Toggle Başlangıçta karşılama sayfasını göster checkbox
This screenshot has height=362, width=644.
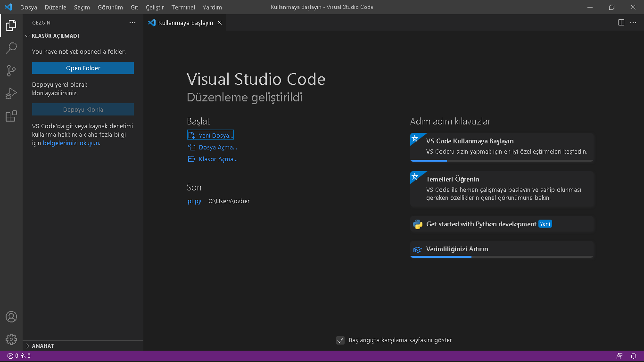point(340,340)
